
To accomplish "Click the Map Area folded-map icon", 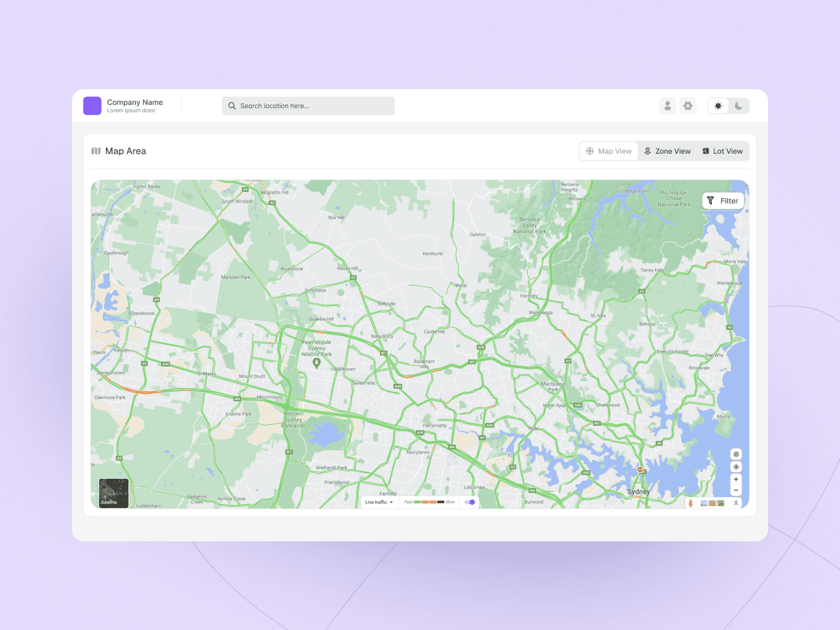I will [96, 151].
